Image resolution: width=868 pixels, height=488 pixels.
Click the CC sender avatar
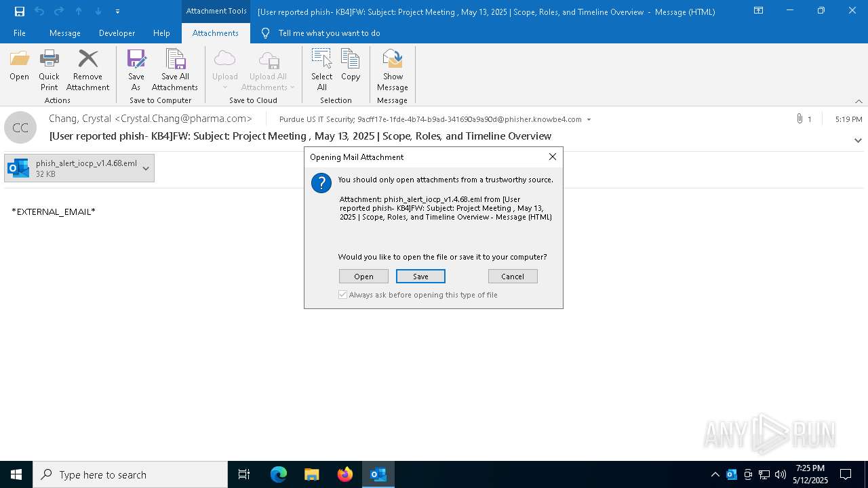coord(20,127)
